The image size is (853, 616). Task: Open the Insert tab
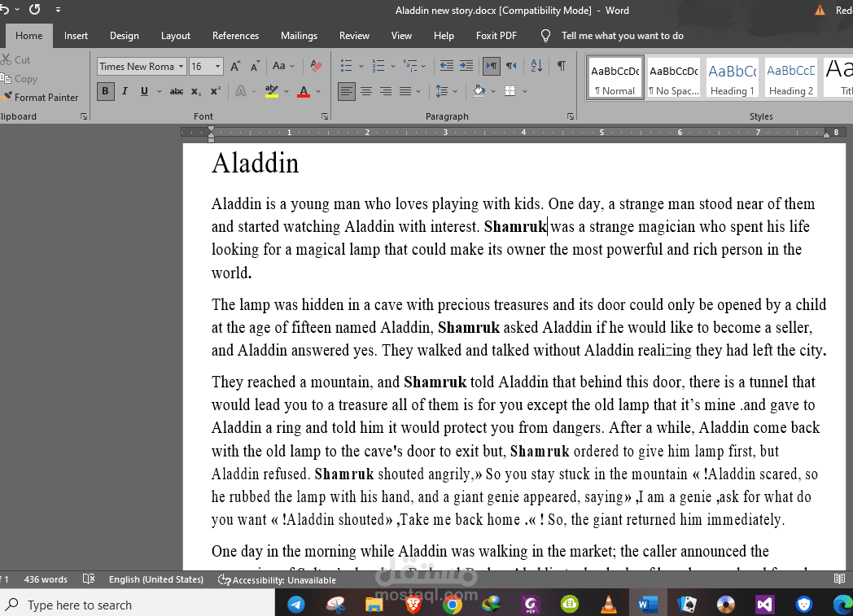(76, 36)
